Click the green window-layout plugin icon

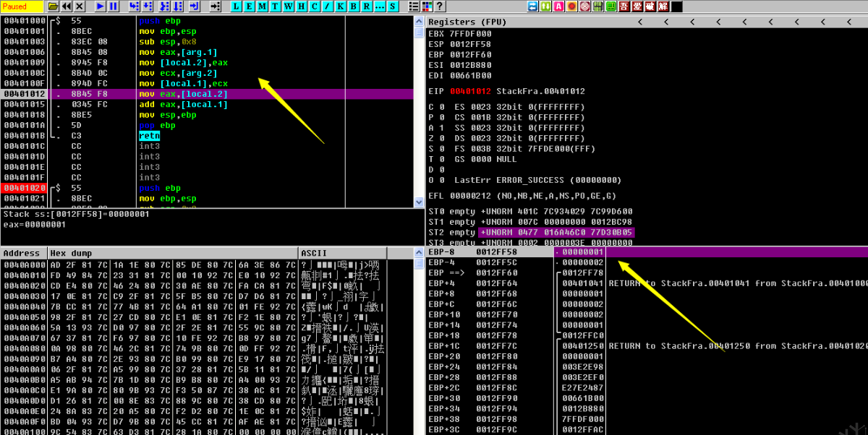pyautogui.click(x=610, y=7)
